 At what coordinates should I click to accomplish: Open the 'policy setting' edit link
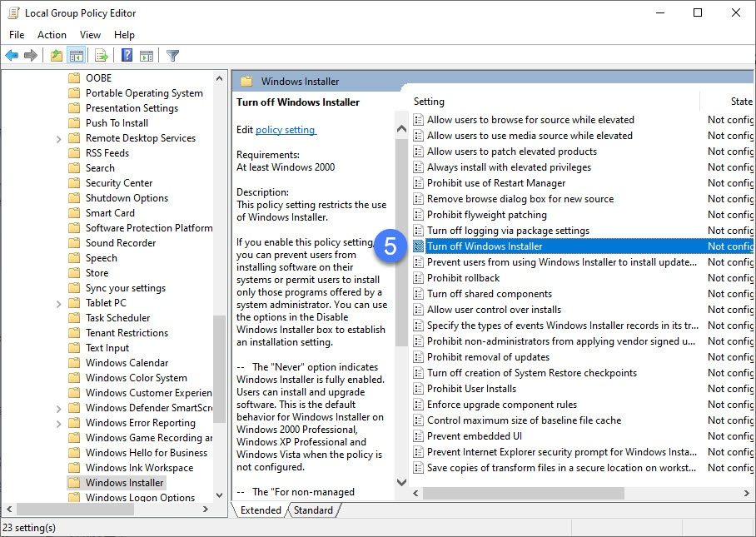286,130
